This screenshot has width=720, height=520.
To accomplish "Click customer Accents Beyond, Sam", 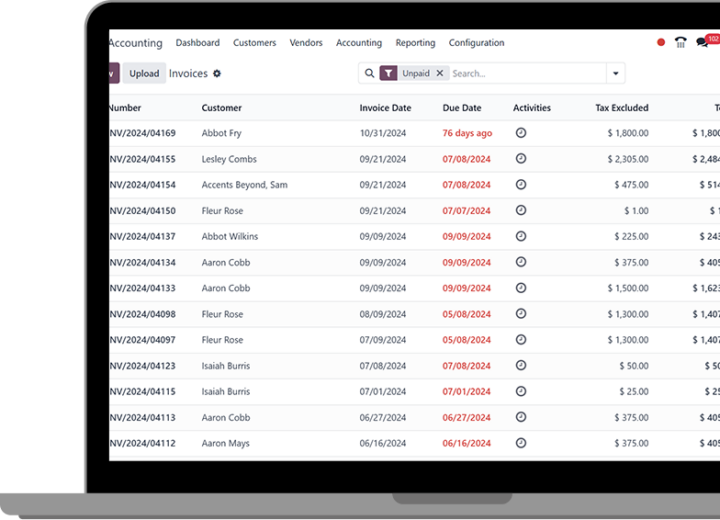I will [x=244, y=185].
